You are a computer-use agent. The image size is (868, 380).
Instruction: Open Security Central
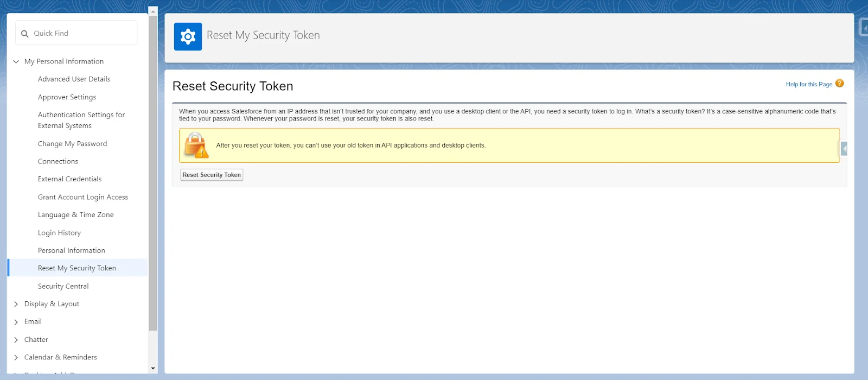[x=63, y=286]
